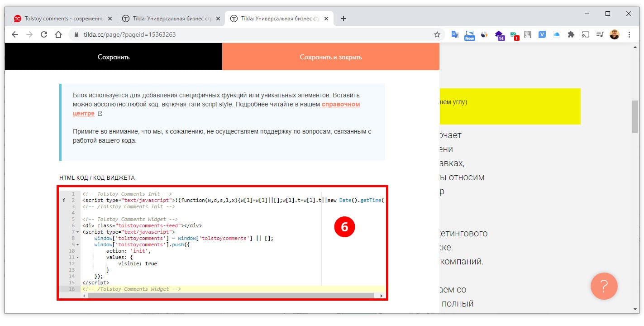Click the tolstoycomments-feed div line
Screen dimensions: 644x326
142,225
